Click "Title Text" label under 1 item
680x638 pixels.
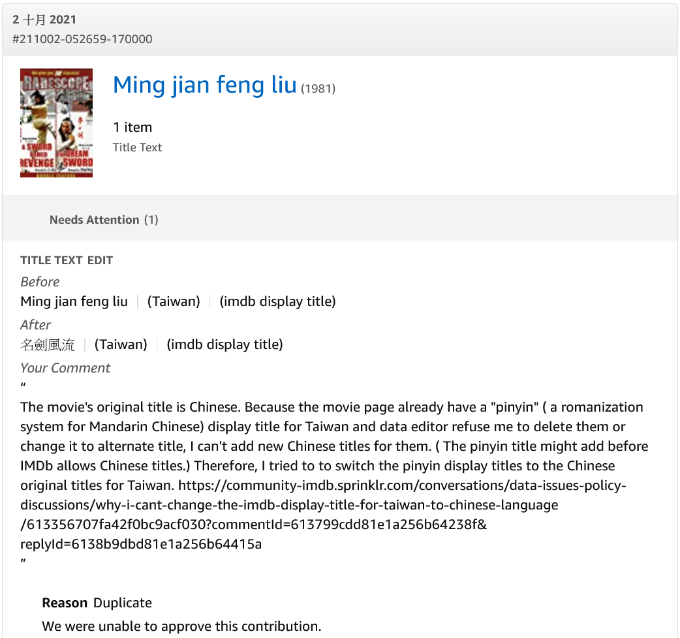coord(137,147)
